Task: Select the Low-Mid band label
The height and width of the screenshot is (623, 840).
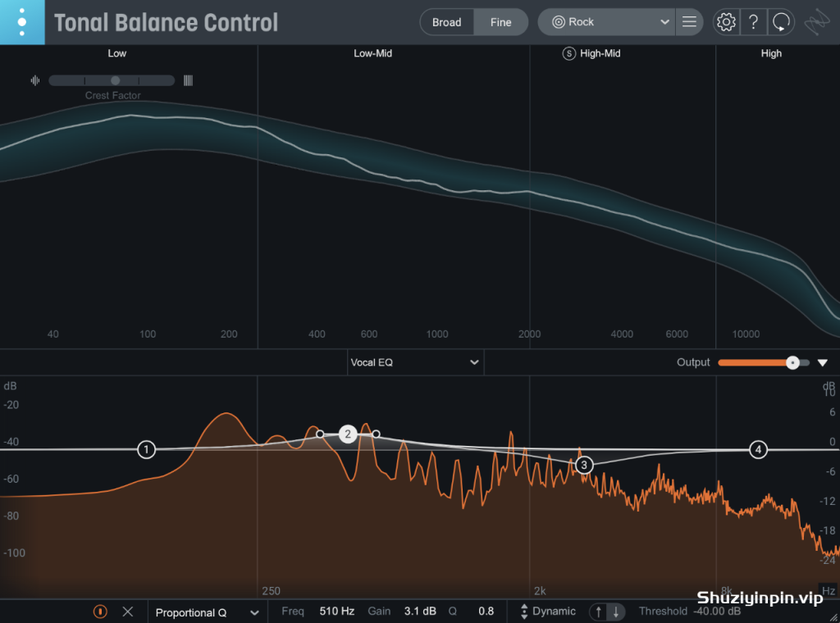Action: pyautogui.click(x=373, y=53)
